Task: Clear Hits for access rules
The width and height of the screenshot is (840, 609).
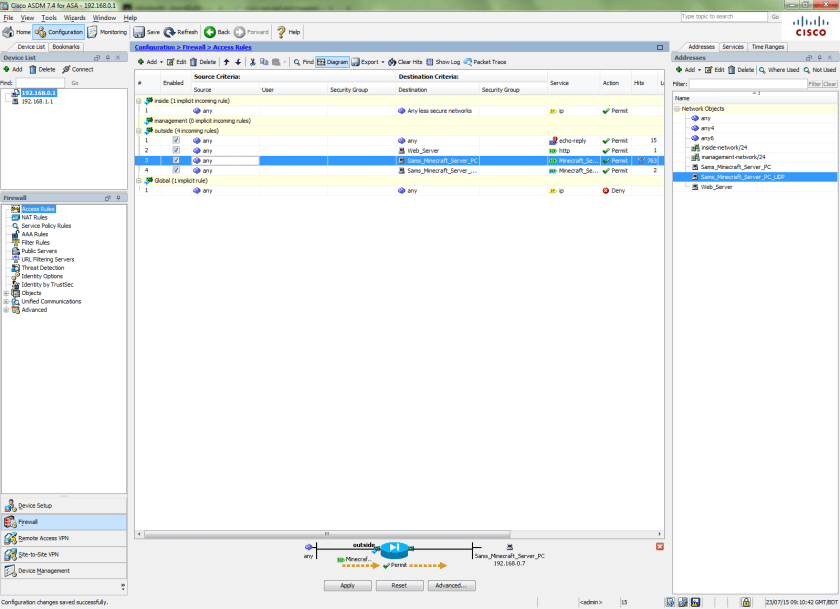Action: pyautogui.click(x=409, y=61)
